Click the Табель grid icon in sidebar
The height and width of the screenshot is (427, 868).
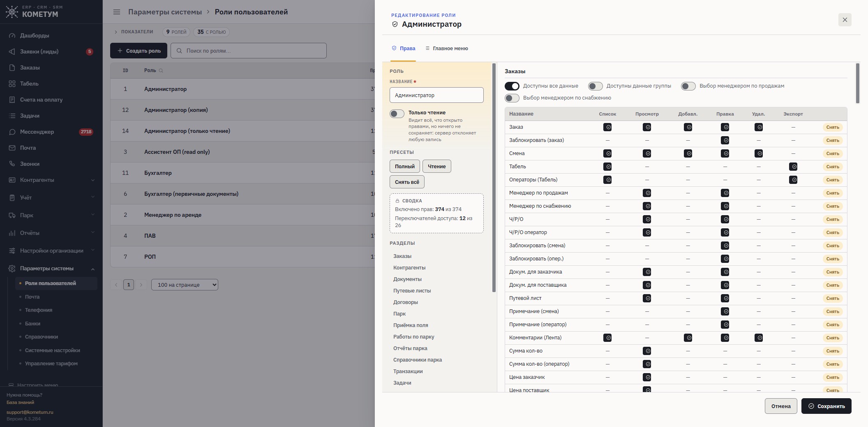[x=12, y=84]
